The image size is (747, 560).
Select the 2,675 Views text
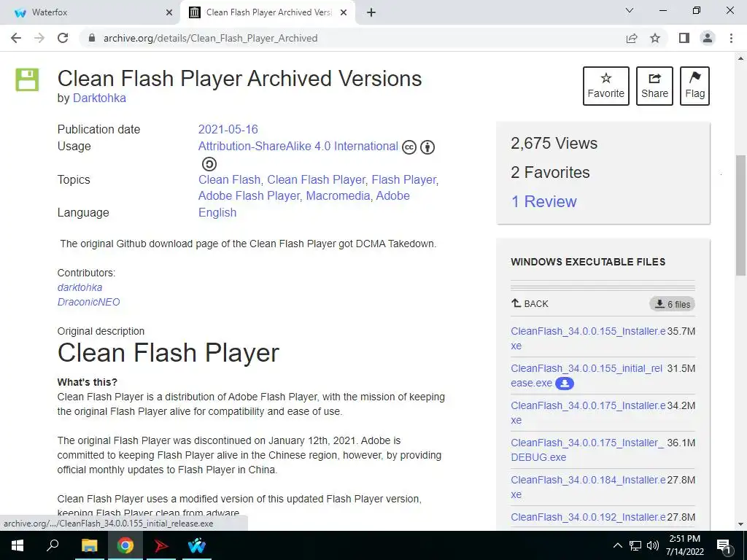[x=554, y=144]
